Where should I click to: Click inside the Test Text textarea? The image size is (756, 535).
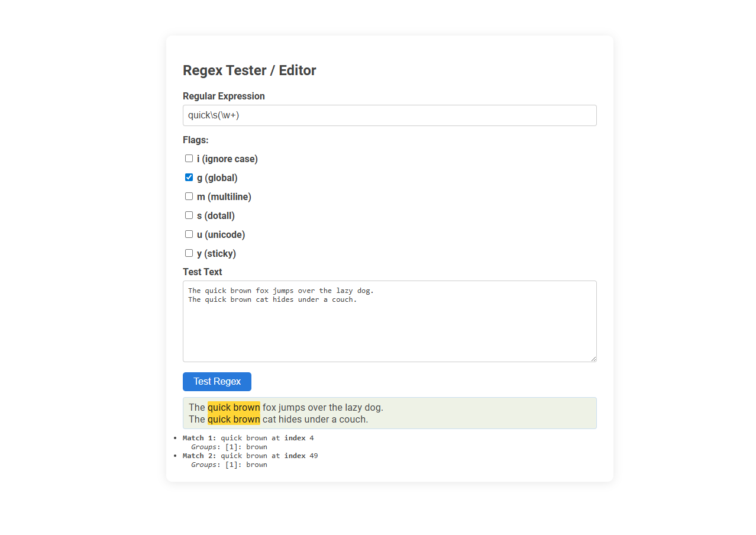point(389,321)
